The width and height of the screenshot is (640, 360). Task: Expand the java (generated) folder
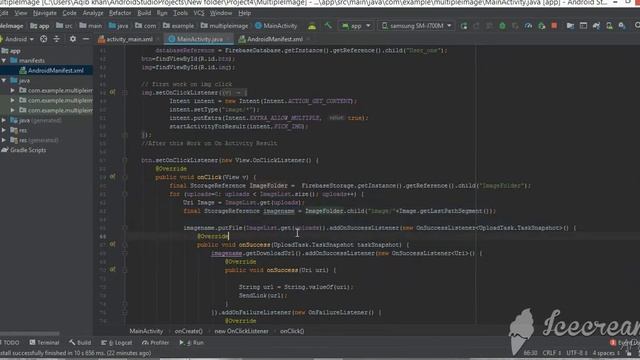[x=4, y=120]
